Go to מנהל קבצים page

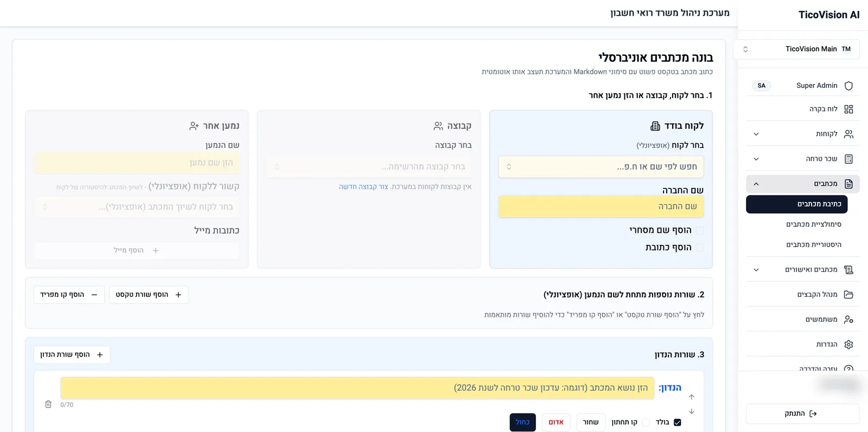coord(803,295)
